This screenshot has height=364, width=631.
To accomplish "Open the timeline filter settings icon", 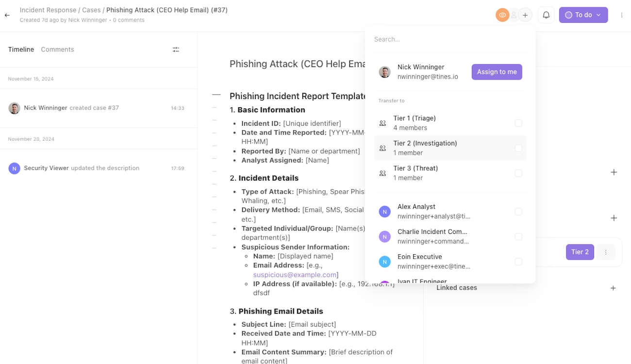I will coord(176,50).
